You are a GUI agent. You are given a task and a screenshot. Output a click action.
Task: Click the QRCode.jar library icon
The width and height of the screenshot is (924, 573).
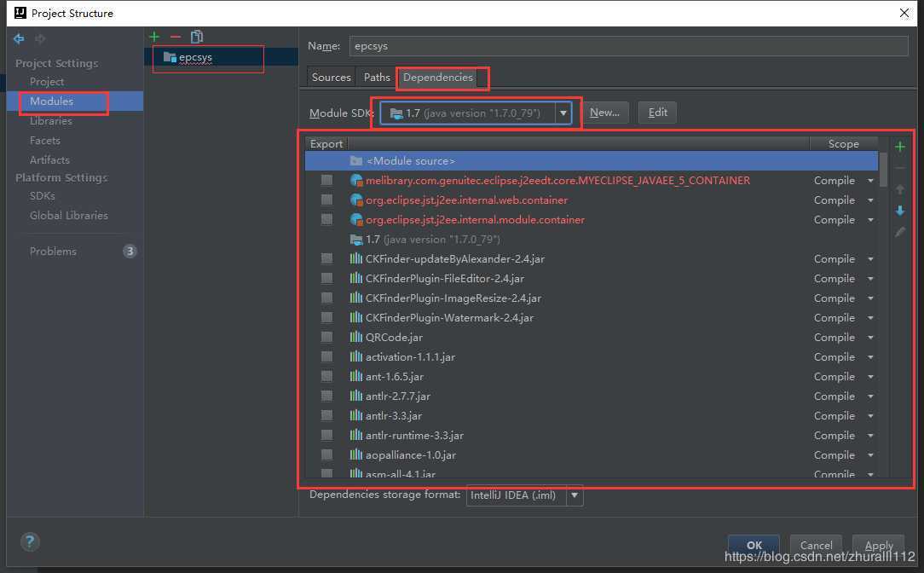pyautogui.click(x=356, y=337)
